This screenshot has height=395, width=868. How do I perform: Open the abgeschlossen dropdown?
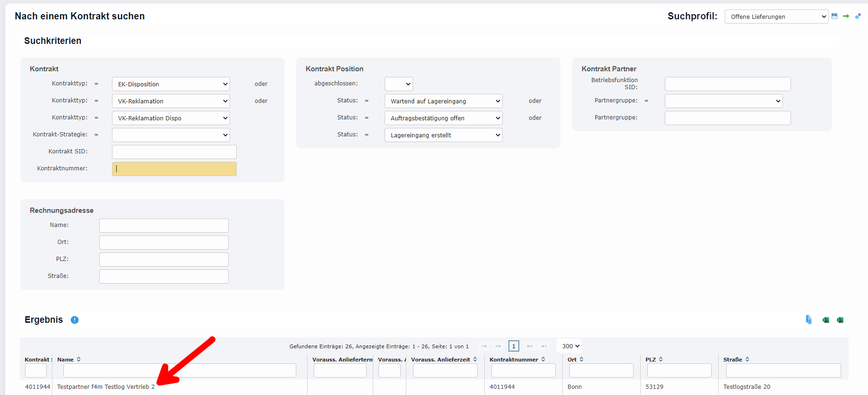[x=398, y=84]
